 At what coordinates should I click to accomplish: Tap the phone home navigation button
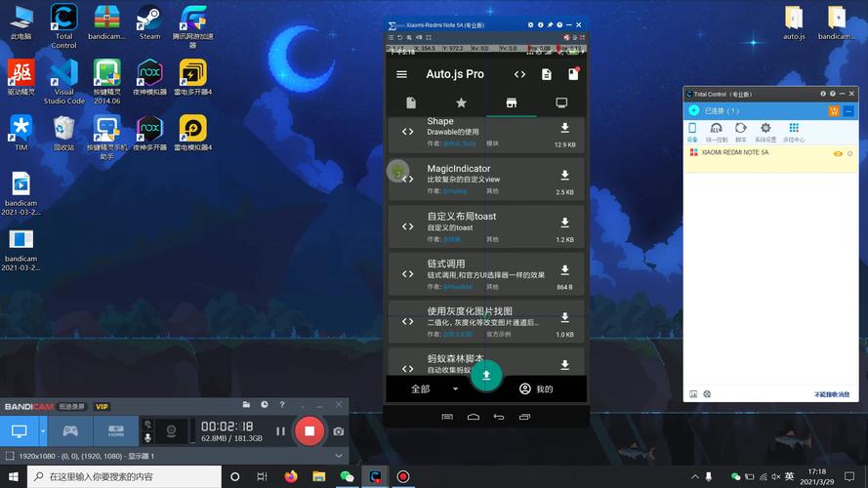click(x=474, y=417)
